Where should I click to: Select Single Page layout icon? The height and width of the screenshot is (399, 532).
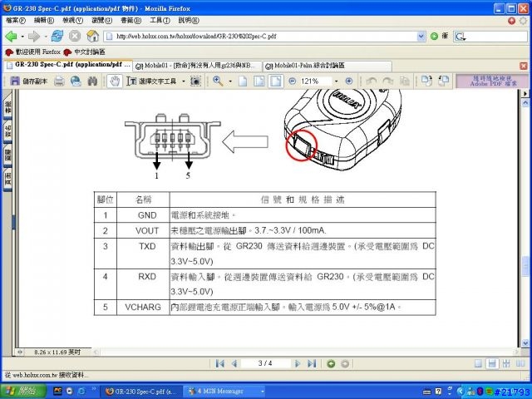pyautogui.click(x=478, y=364)
